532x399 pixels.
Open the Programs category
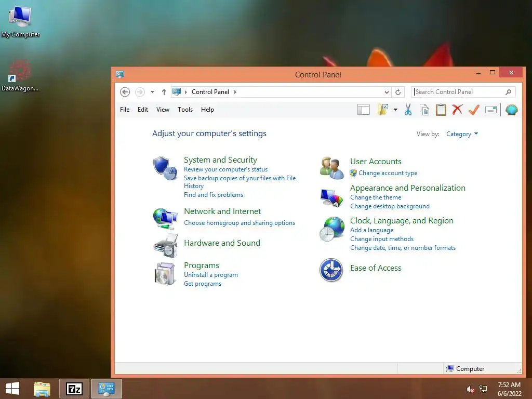202,265
